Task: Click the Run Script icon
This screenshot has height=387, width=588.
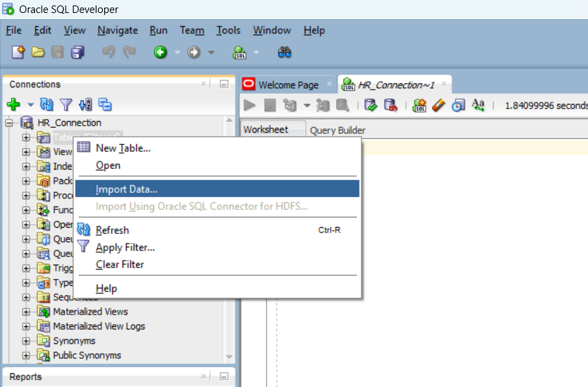Action: 270,105
